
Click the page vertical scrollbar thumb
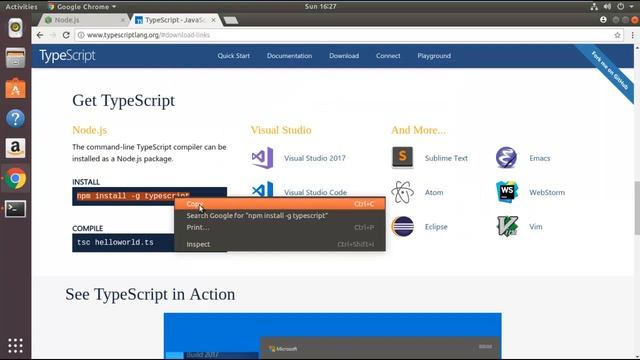[x=637, y=207]
